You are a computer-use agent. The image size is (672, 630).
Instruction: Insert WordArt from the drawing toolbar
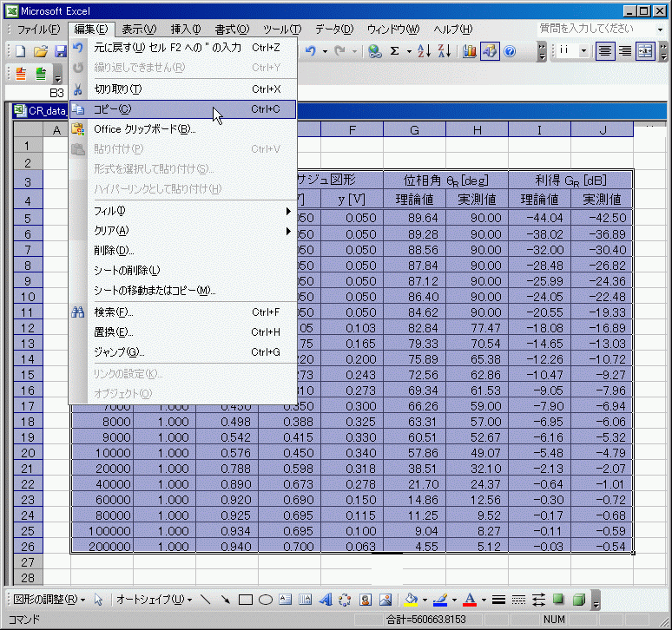coord(326,600)
